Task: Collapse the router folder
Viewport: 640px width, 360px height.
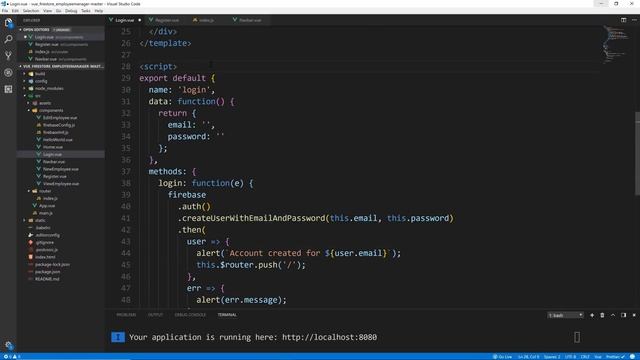Action: click(45, 191)
